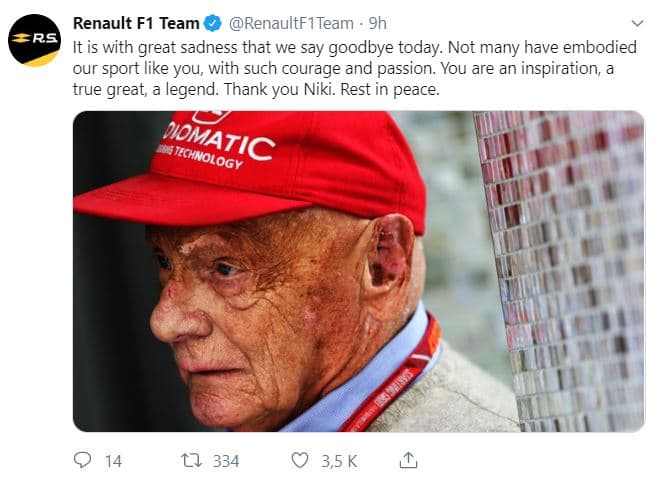This screenshot has height=479, width=654.
Task: Open the Renault F1 Team profile name
Action: tap(136, 23)
